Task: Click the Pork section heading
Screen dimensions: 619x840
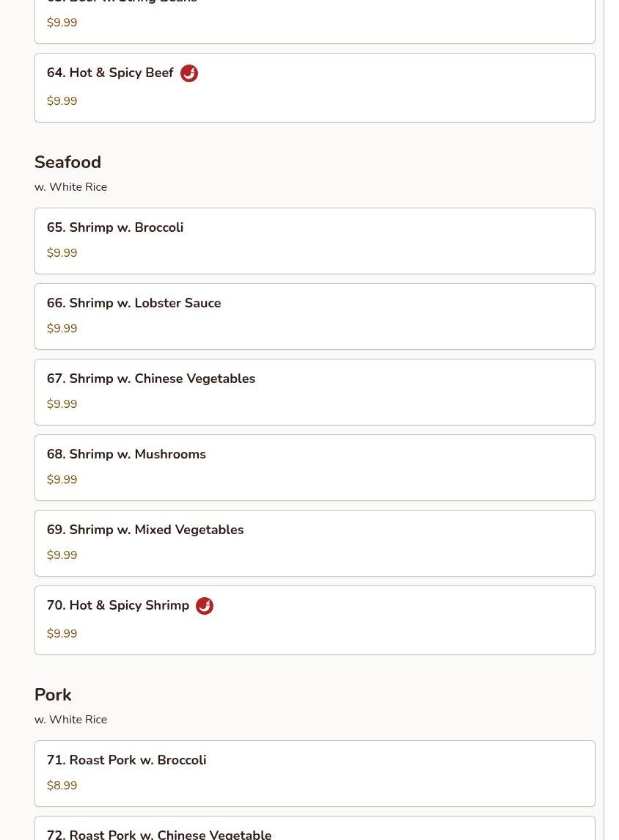Action: 53,695
